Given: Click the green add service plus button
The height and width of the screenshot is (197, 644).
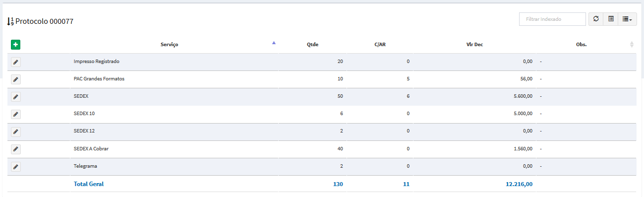Looking at the screenshot, I should (x=16, y=45).
